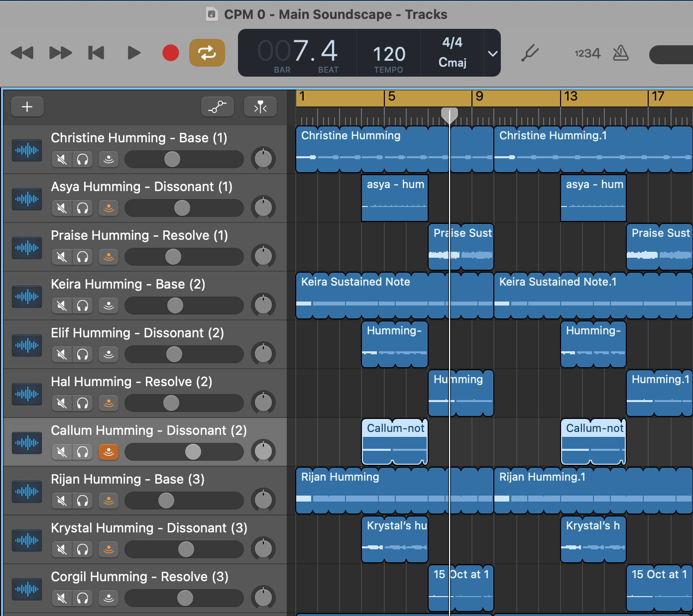Viewport: 693px width, 616px height.
Task: Click the bar and beat position display
Action: 298,51
